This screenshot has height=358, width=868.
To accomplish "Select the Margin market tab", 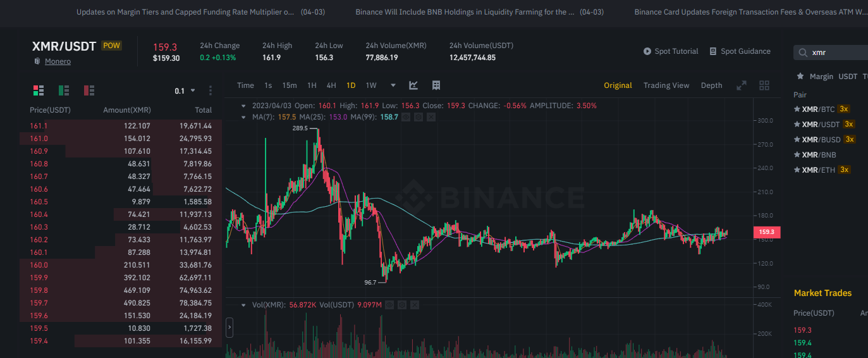I will pos(822,77).
